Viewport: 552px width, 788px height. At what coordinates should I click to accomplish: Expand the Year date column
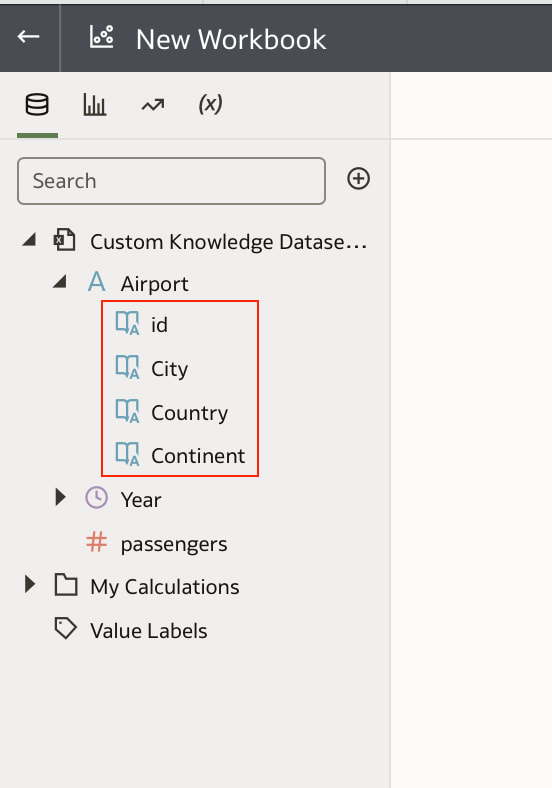coord(60,498)
